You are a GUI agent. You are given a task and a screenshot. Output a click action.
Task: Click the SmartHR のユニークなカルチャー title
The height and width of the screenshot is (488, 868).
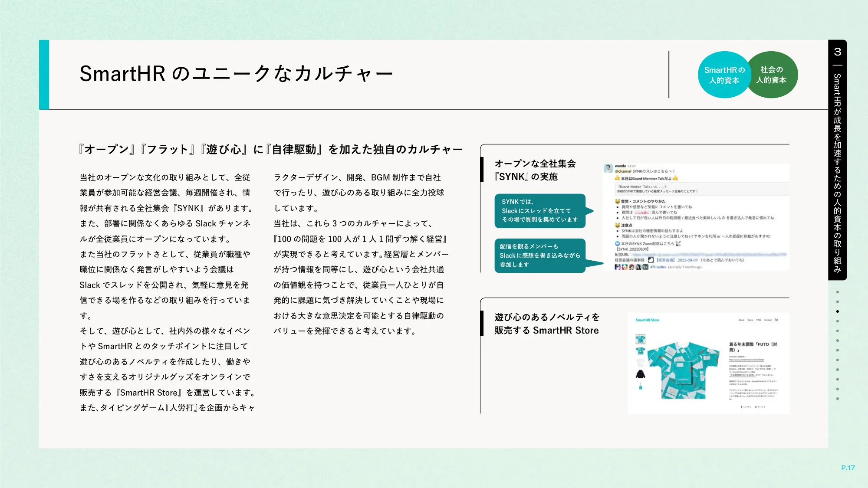coord(236,74)
